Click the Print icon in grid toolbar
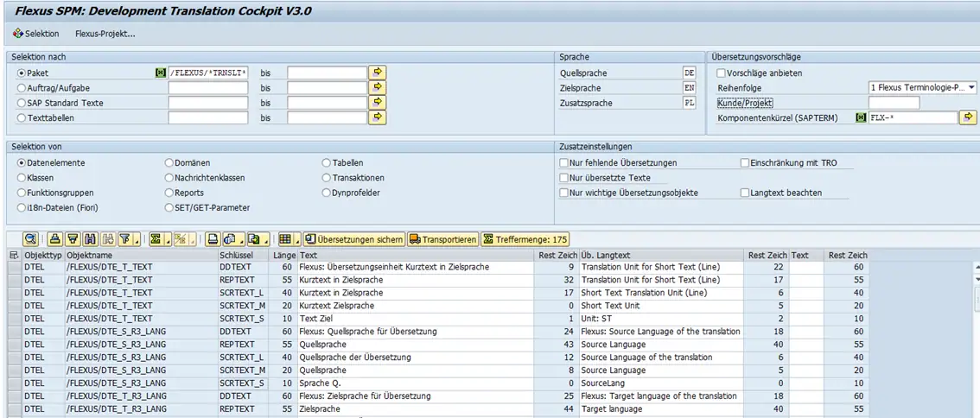This screenshot has height=418, width=980. (x=212, y=239)
